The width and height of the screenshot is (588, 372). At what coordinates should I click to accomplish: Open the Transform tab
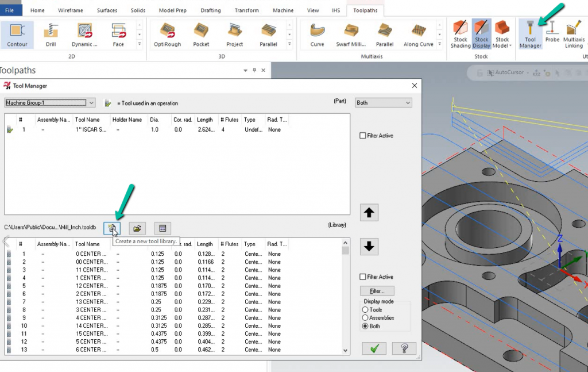click(x=247, y=10)
